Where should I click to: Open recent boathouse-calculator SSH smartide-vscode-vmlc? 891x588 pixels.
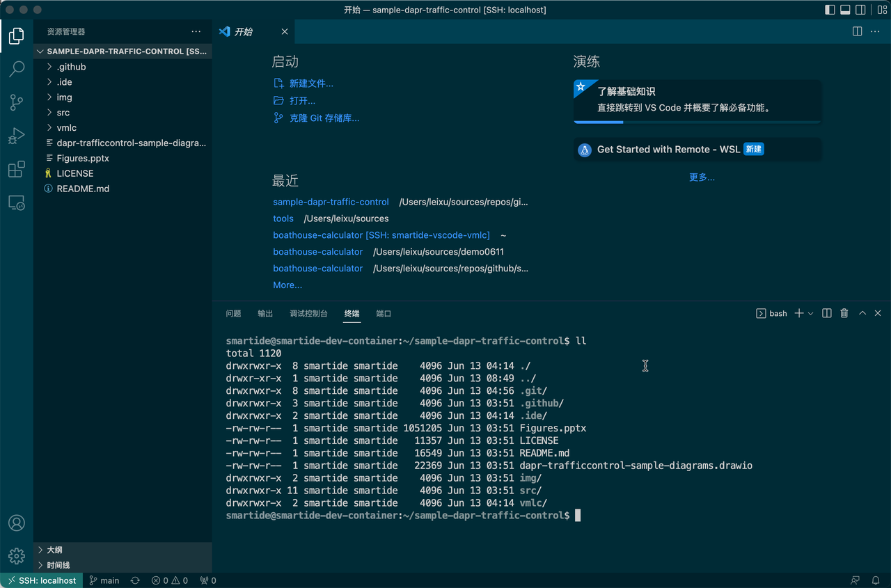pyautogui.click(x=381, y=235)
